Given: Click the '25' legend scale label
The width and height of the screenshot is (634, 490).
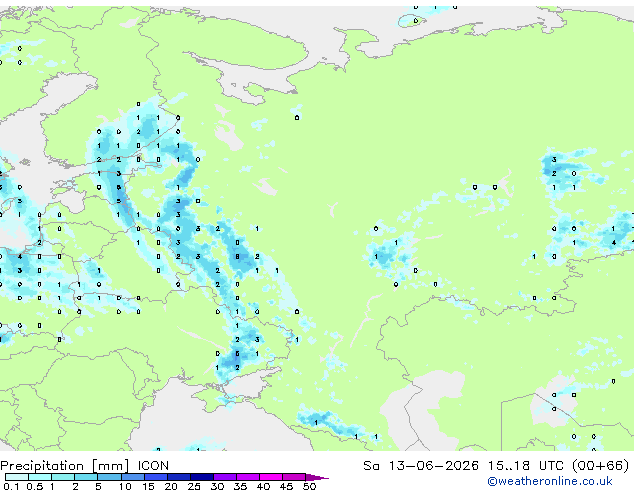Looking at the screenshot, I should point(194,486).
